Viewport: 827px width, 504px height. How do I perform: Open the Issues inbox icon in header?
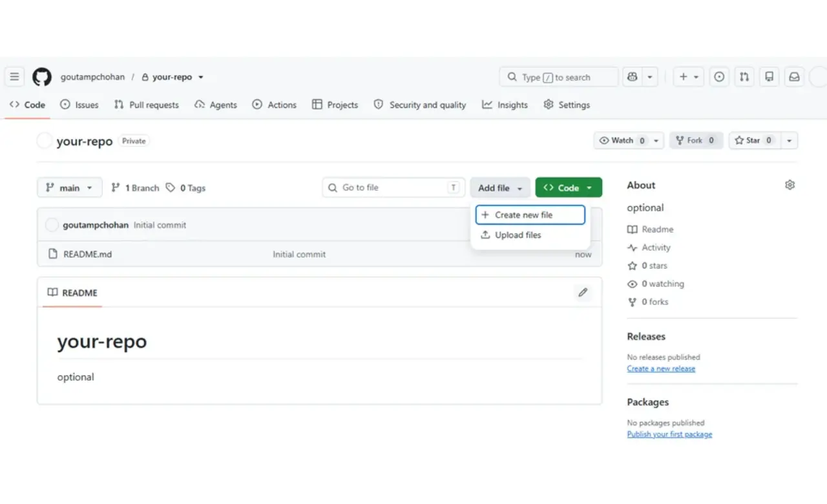(x=719, y=77)
